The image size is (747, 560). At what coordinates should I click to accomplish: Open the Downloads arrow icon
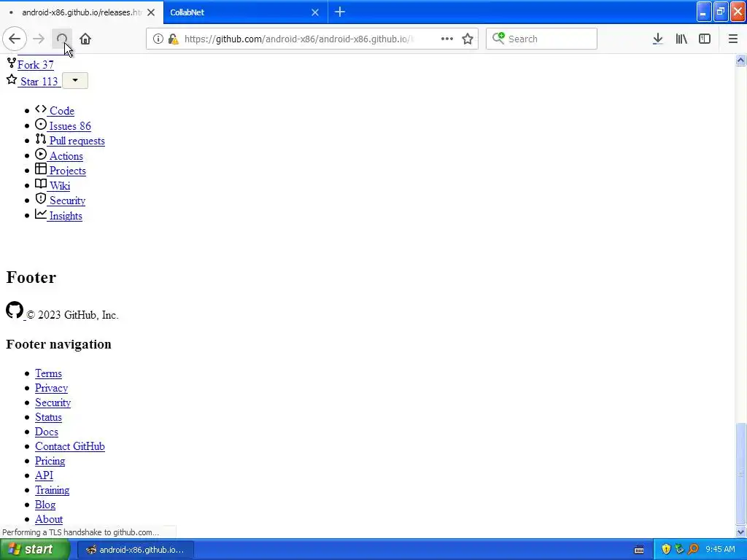point(657,39)
